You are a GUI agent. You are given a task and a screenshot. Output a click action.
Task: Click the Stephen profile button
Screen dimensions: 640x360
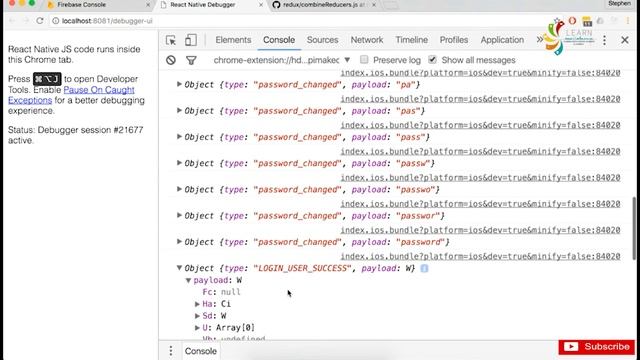[x=619, y=4]
